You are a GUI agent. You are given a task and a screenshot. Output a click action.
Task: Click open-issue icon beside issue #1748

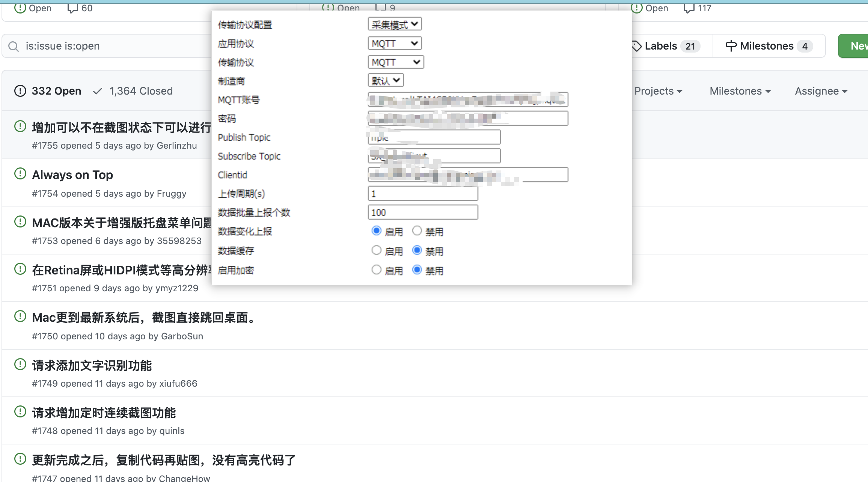[x=20, y=411]
